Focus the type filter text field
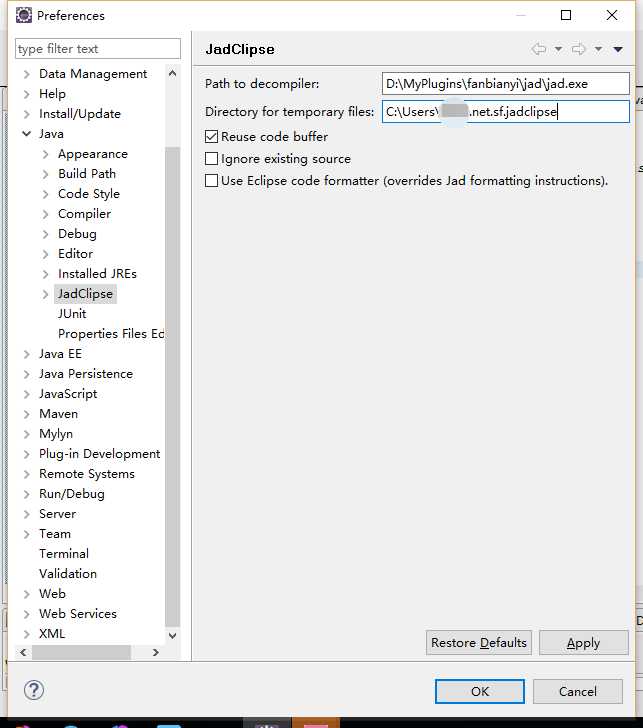 pyautogui.click(x=98, y=49)
